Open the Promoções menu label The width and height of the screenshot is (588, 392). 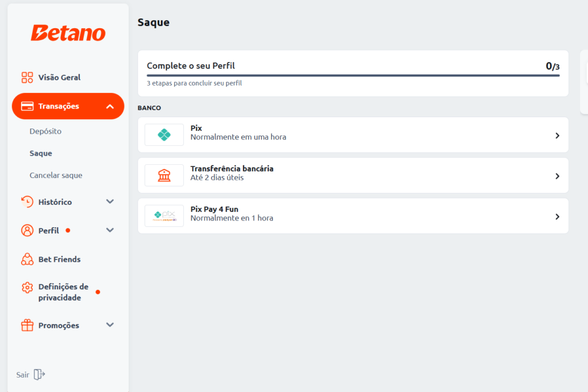tap(59, 325)
